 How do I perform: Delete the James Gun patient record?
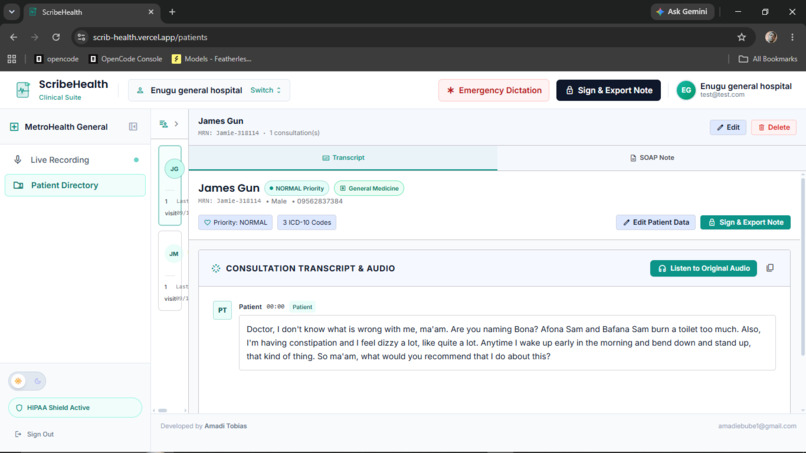(x=774, y=128)
